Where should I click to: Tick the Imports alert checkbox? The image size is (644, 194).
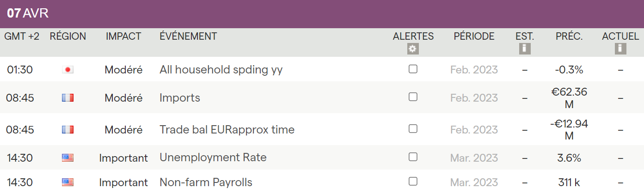[x=413, y=97]
